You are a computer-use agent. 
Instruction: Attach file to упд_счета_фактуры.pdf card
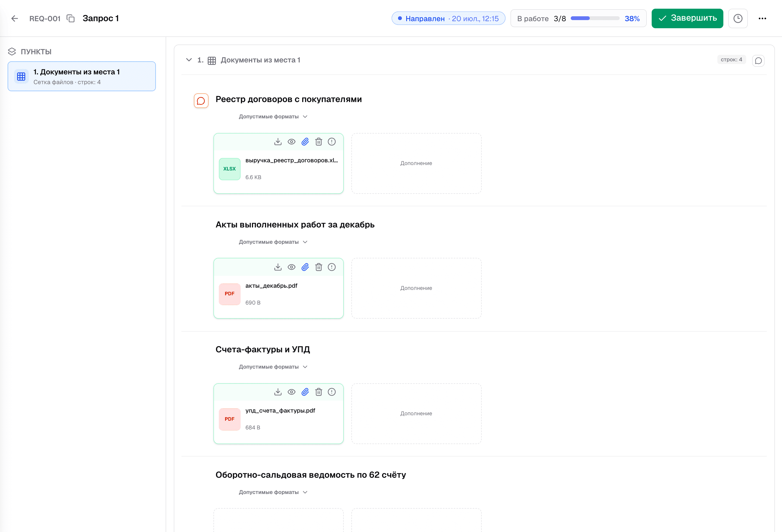(305, 392)
